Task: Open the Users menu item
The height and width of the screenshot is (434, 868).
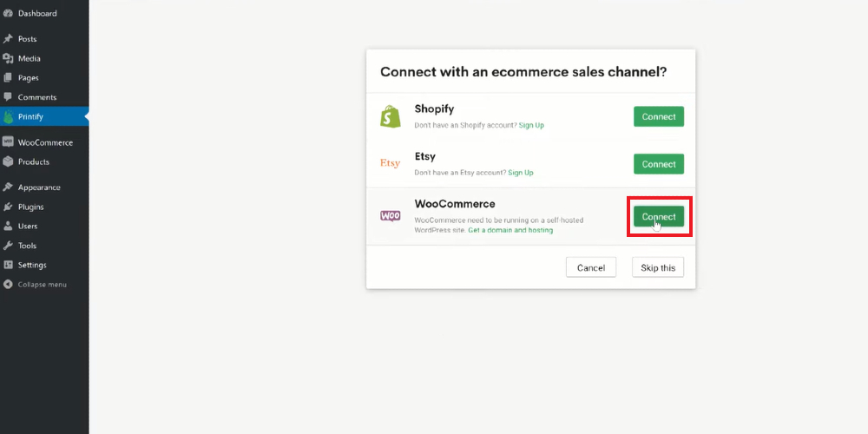Action: click(x=44, y=226)
